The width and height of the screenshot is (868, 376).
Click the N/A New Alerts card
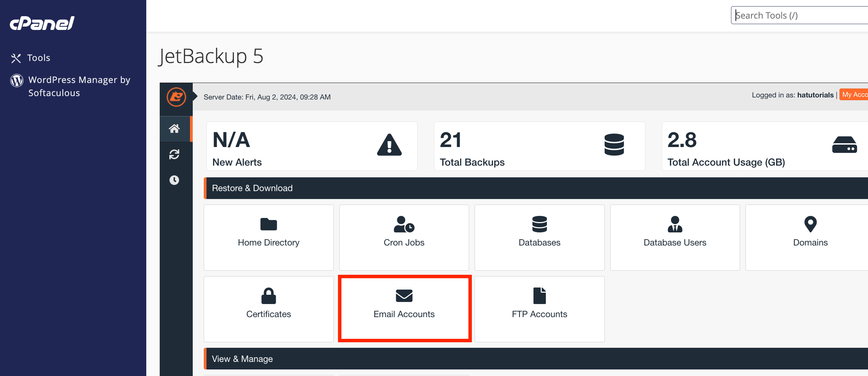(x=312, y=146)
